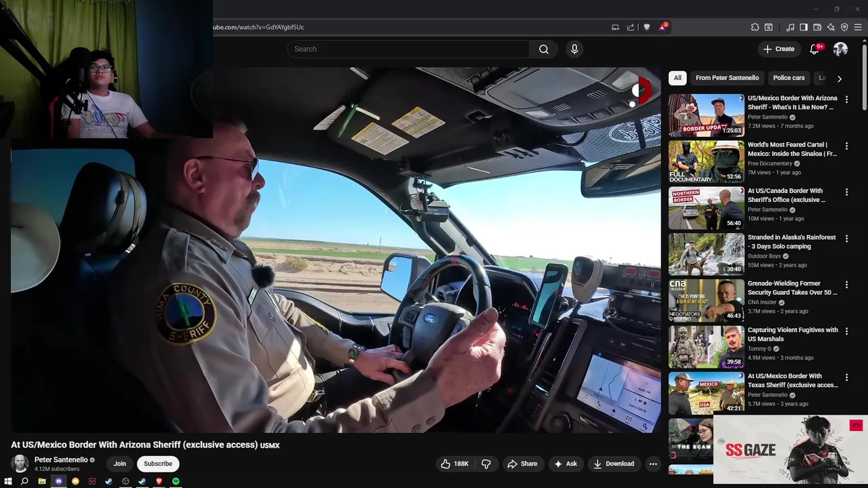Open the browser Extensions puzzle icon
This screenshot has height=488, width=868.
(x=755, y=27)
